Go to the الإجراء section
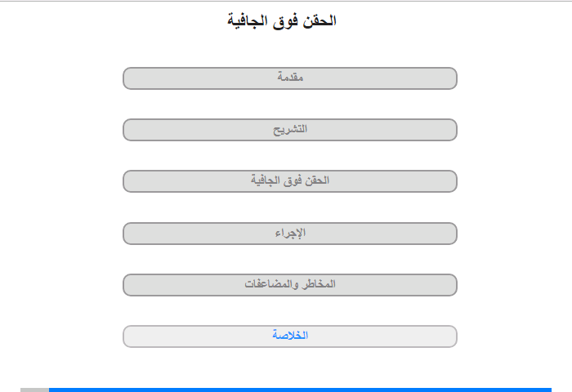 tap(290, 234)
